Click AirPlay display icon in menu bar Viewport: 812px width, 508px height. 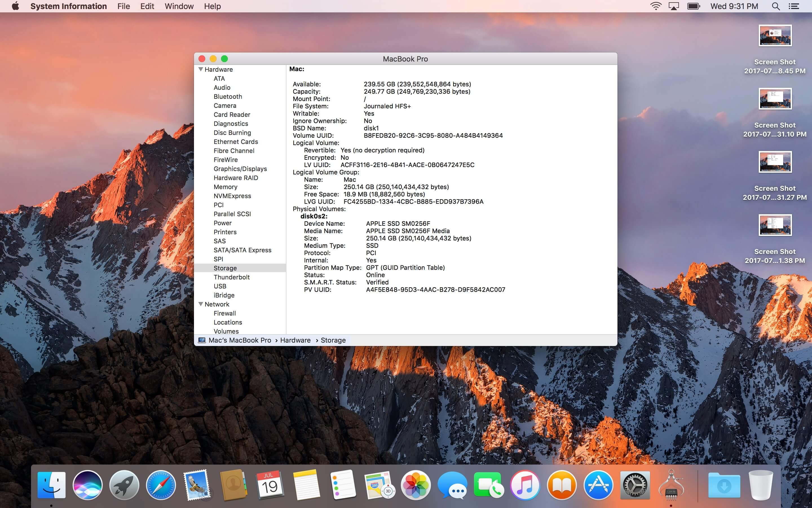[674, 6]
